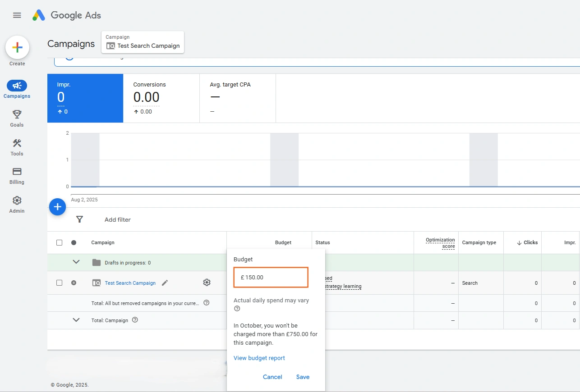580x392 pixels.
Task: Sort by Campaign type column header
Action: (479, 242)
